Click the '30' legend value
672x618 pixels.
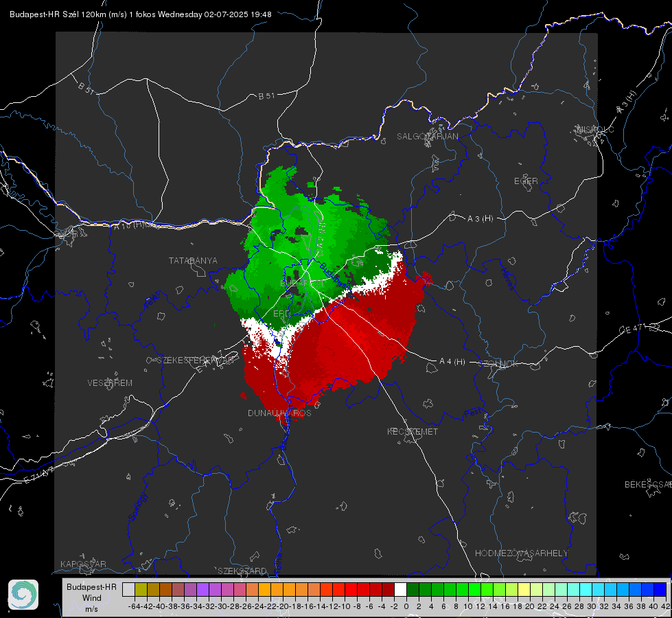coord(592,606)
